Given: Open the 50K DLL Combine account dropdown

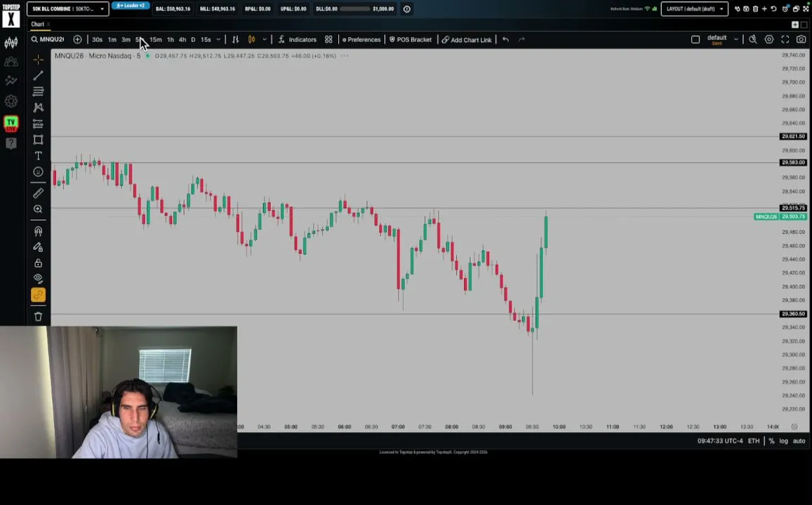Looking at the screenshot, I should click(x=68, y=9).
